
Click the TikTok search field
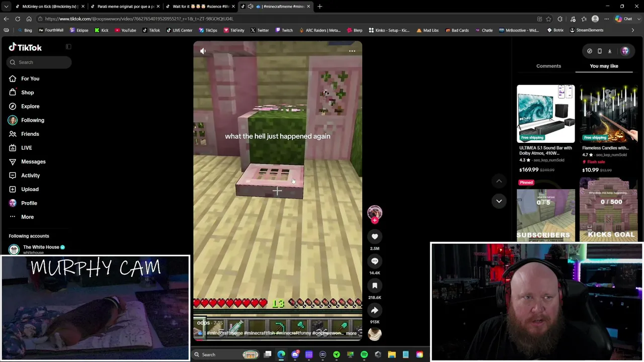(39, 62)
